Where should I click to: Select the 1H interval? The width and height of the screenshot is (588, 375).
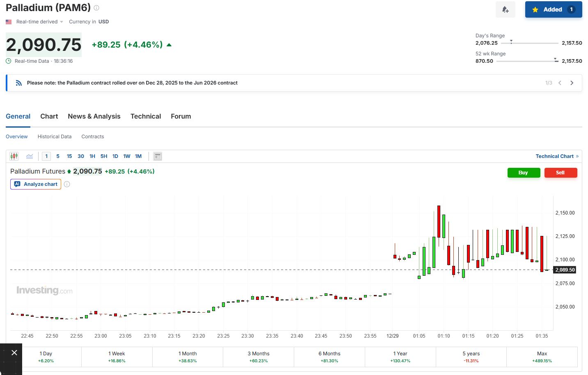[92, 156]
